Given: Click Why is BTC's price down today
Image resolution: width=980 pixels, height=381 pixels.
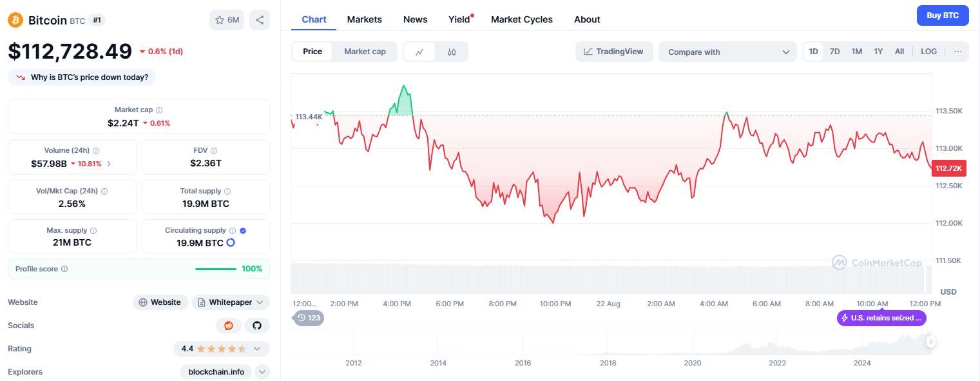Looking at the screenshot, I should click(x=82, y=77).
